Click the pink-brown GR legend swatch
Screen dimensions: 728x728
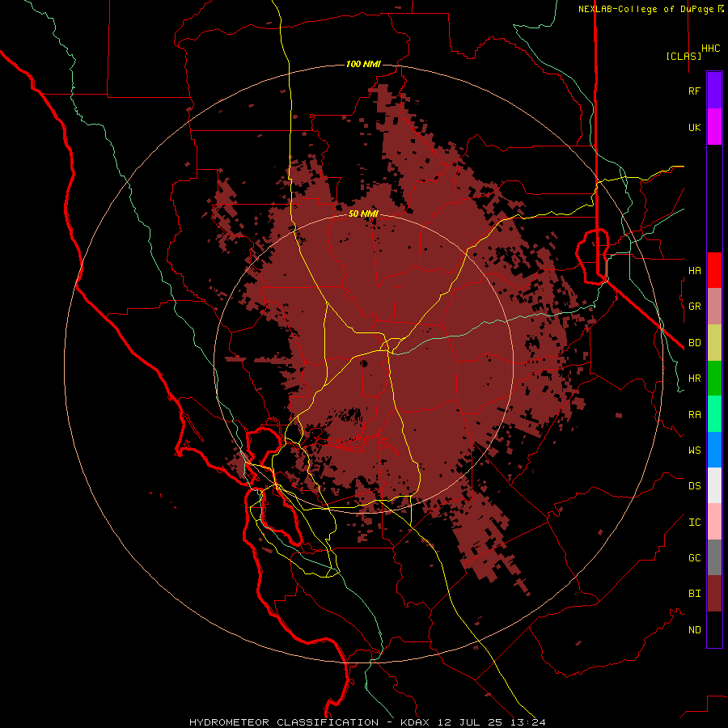click(x=714, y=307)
